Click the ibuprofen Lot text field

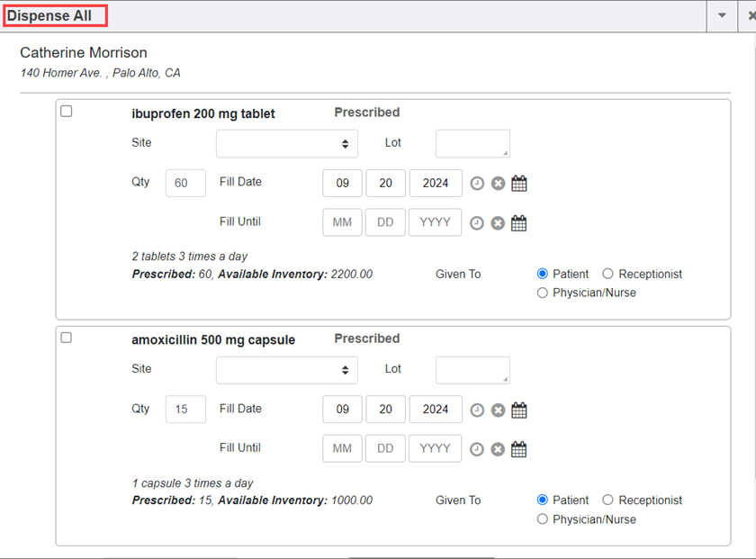click(472, 144)
